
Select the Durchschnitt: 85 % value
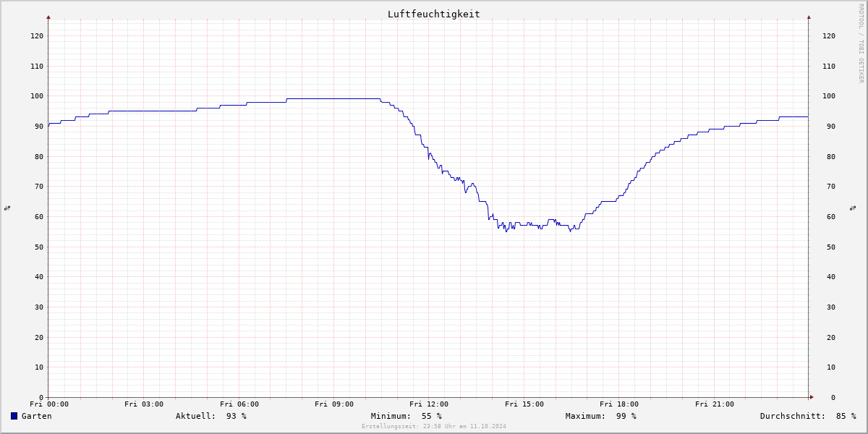coord(808,416)
